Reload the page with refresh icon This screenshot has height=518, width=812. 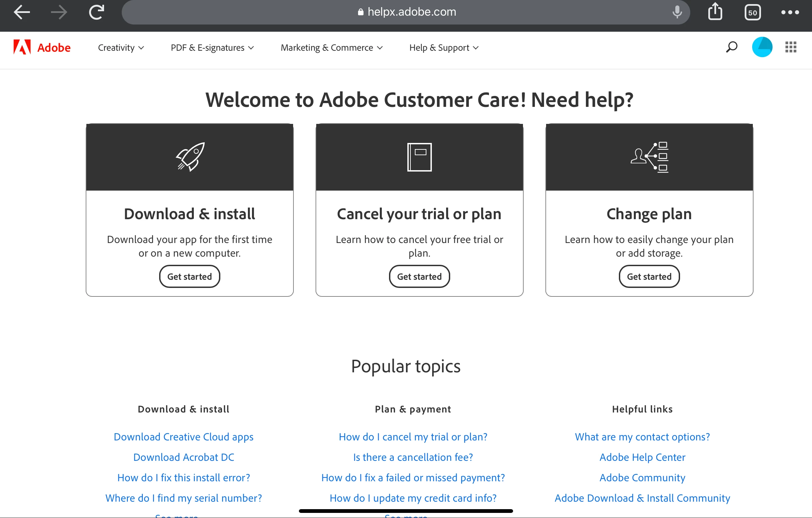(97, 13)
